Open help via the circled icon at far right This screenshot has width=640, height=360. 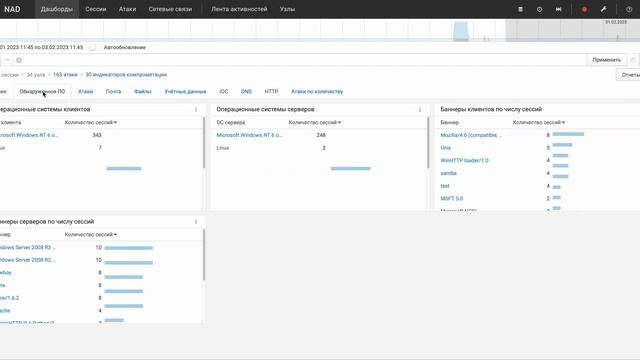tap(629, 9)
